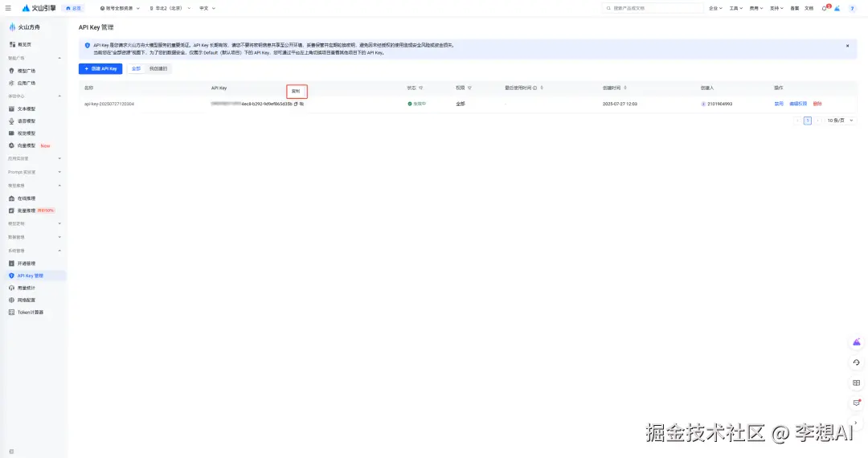Click 禁用 for the API key row

779,104
